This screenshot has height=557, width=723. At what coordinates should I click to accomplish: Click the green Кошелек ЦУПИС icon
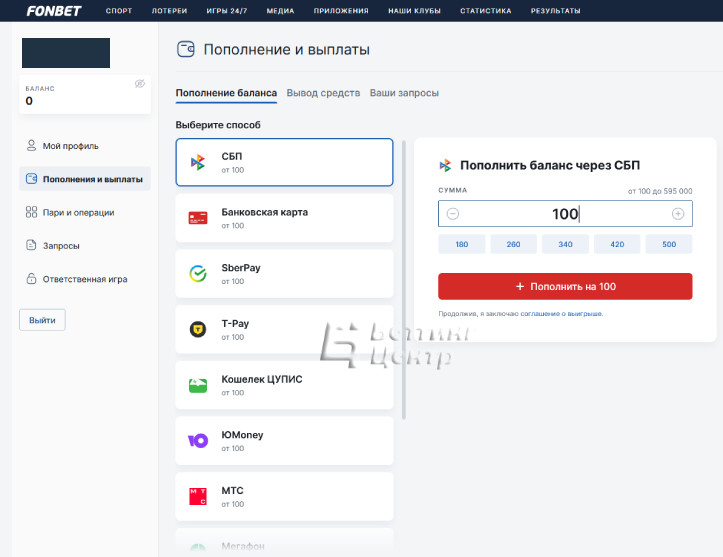point(198,385)
